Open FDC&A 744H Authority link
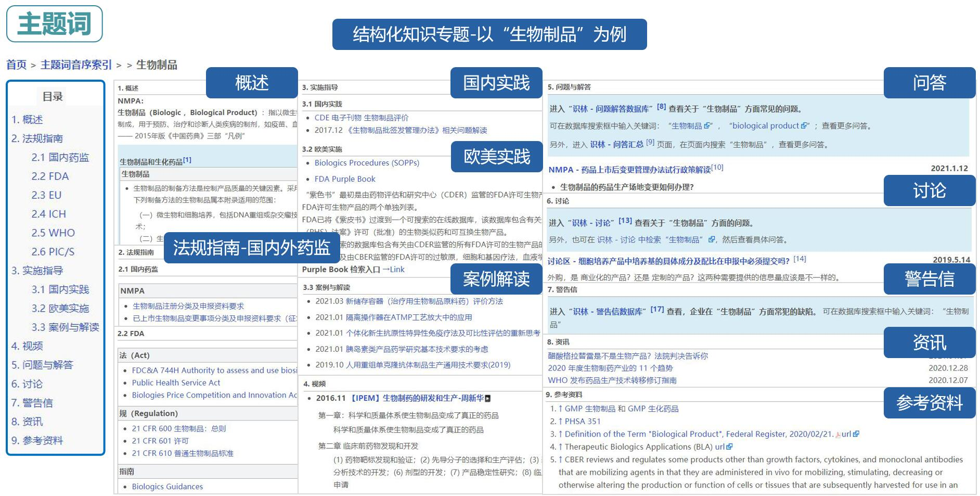The height and width of the screenshot is (496, 980). pos(214,370)
